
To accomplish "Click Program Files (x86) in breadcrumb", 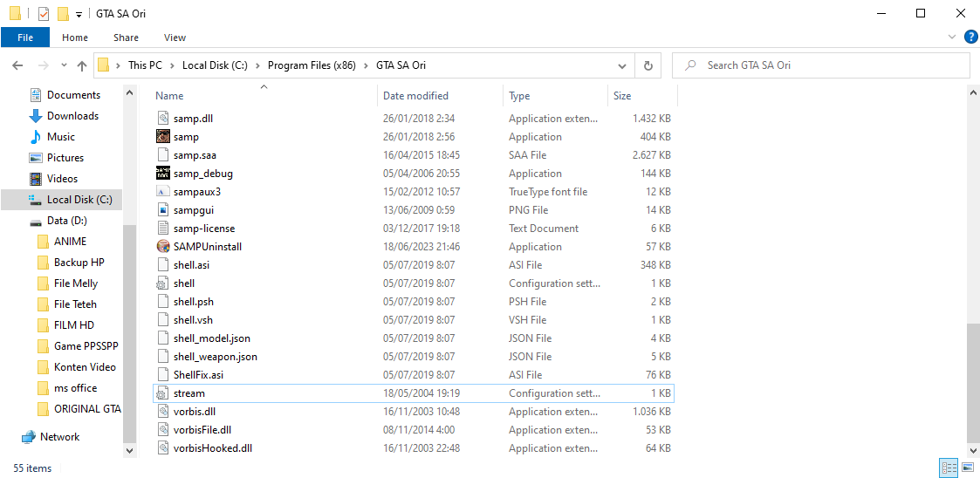I will pos(312,65).
